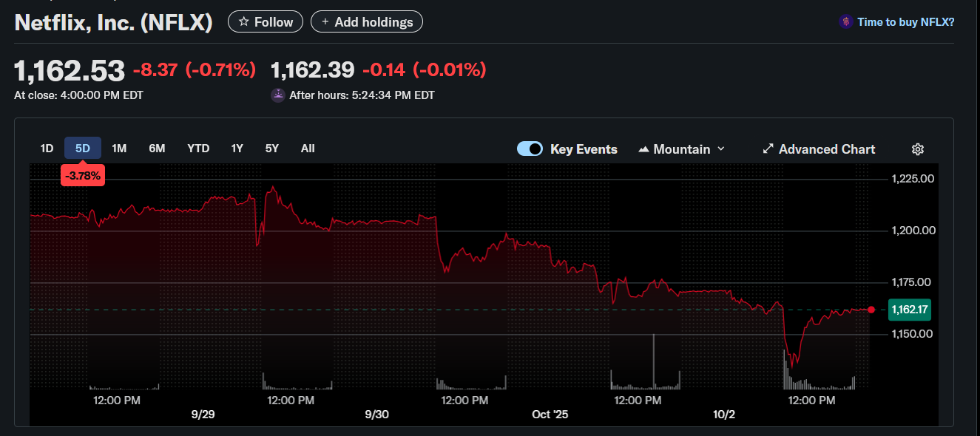
Task: Select the 1D time range tab
Action: [x=47, y=149]
